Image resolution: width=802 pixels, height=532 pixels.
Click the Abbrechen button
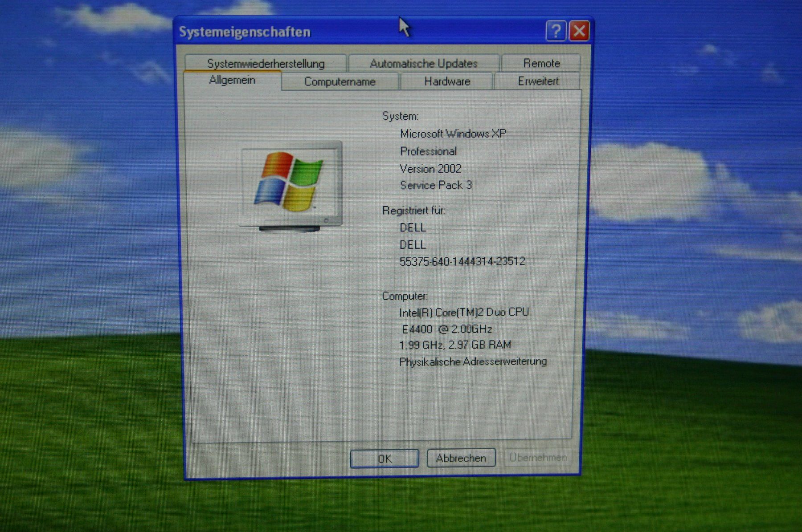click(x=461, y=458)
